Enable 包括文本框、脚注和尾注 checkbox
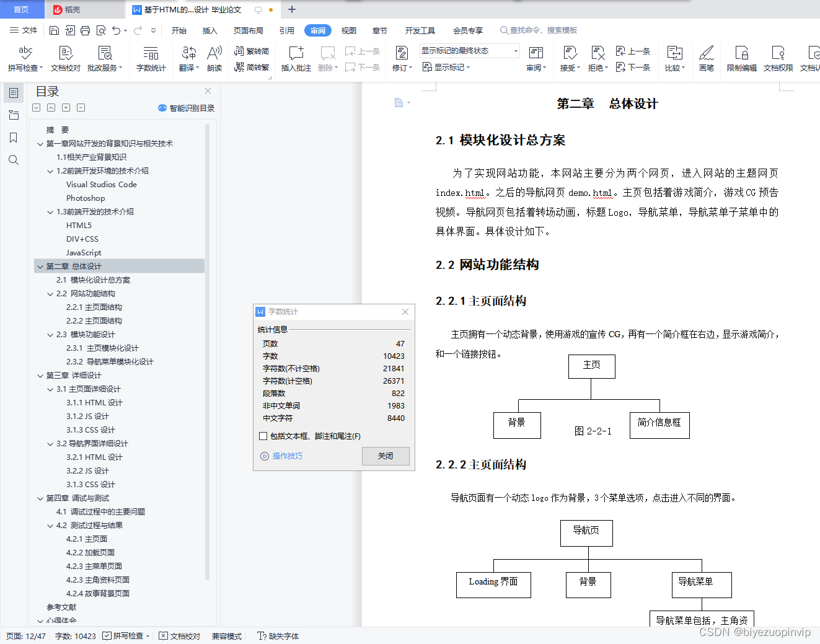 point(263,436)
